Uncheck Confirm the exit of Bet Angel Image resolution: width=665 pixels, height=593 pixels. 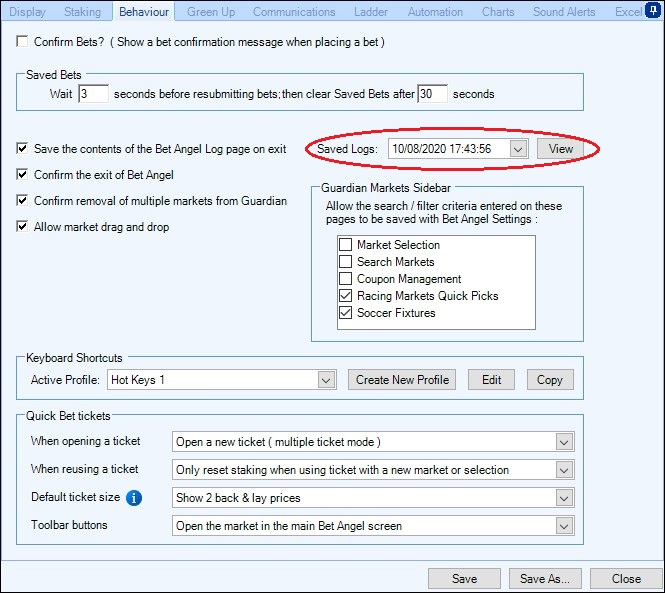tap(22, 174)
